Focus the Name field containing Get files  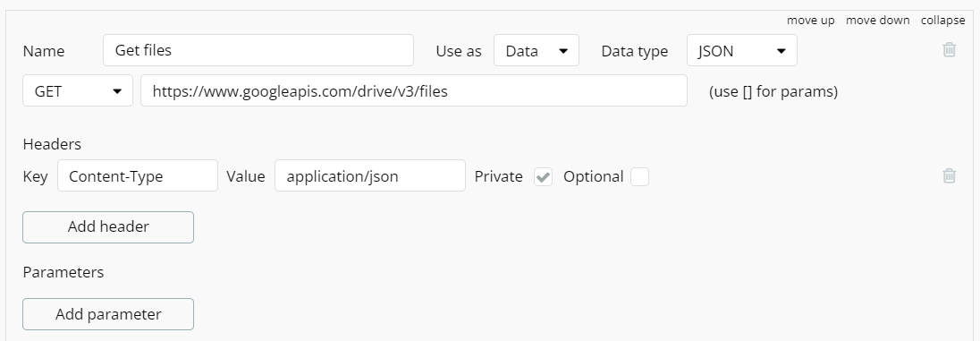[258, 50]
